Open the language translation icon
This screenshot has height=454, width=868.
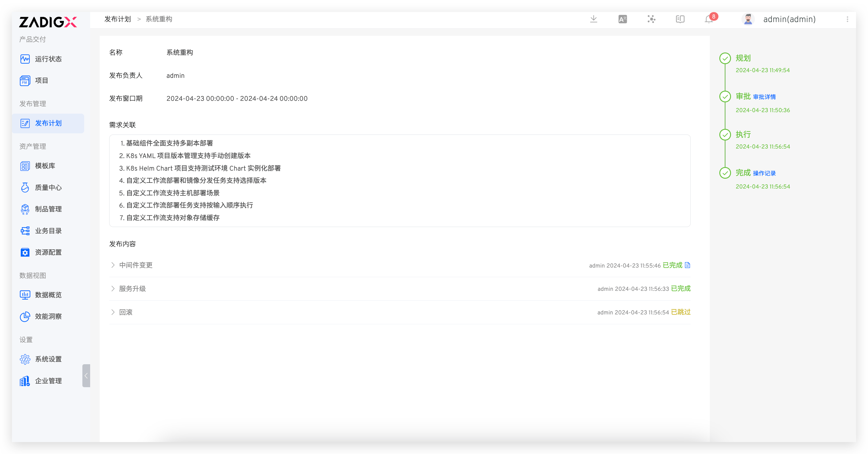click(622, 19)
